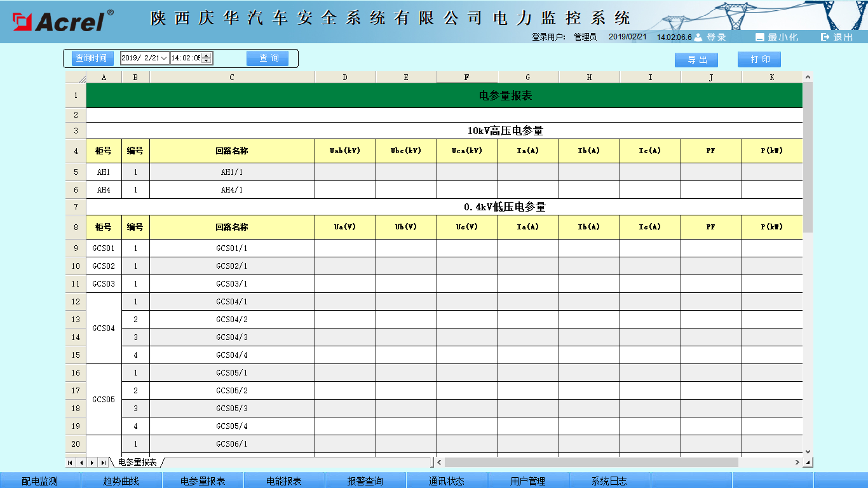Click the GCS05/3 circuit name cell

(232, 409)
